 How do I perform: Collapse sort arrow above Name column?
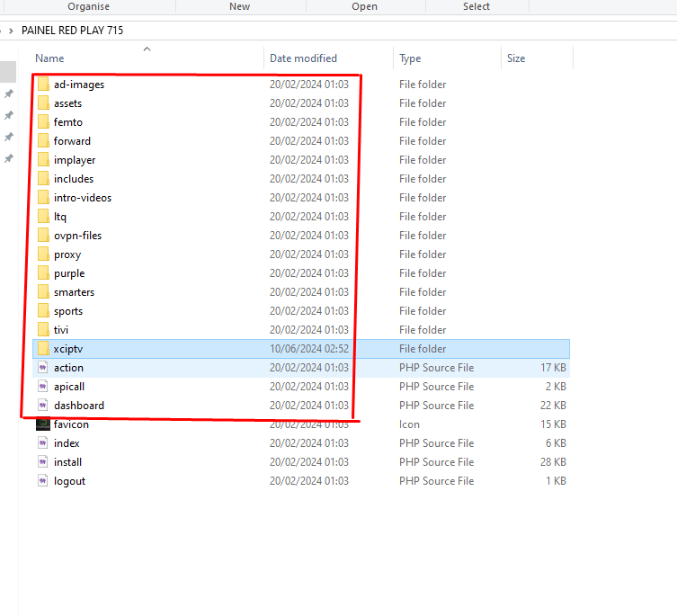[x=147, y=49]
